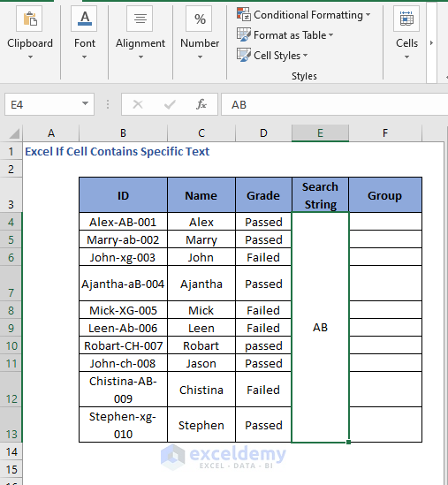
Task: Select cell 'Stephen-xg-010'
Action: pyautogui.click(x=123, y=425)
